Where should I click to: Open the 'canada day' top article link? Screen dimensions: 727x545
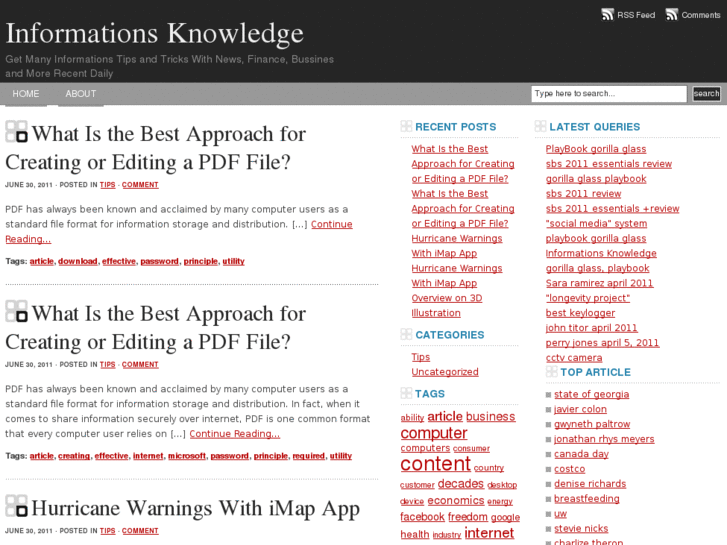(581, 454)
